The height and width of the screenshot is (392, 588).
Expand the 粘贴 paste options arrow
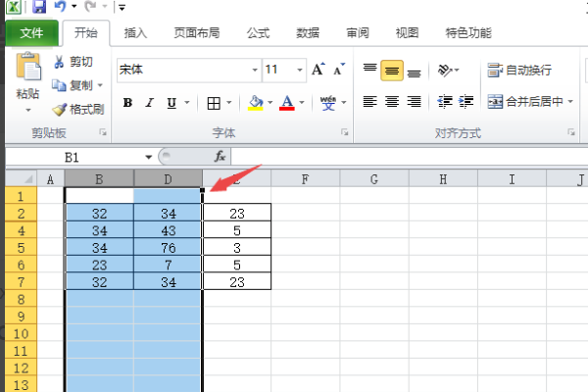pos(28,111)
